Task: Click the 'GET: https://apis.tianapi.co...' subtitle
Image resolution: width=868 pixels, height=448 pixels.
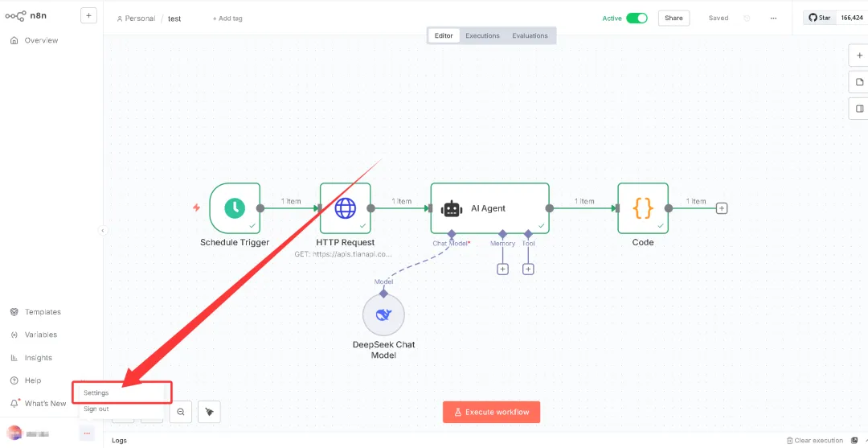Action: click(343, 254)
